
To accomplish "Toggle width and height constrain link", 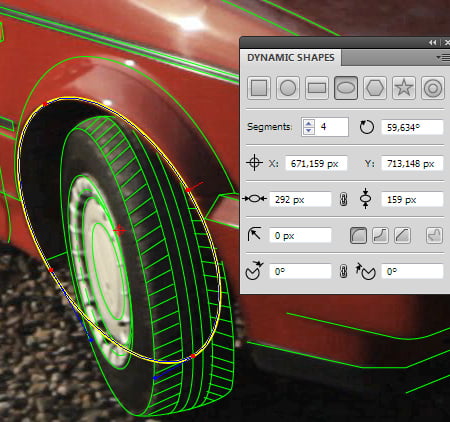I will [343, 199].
